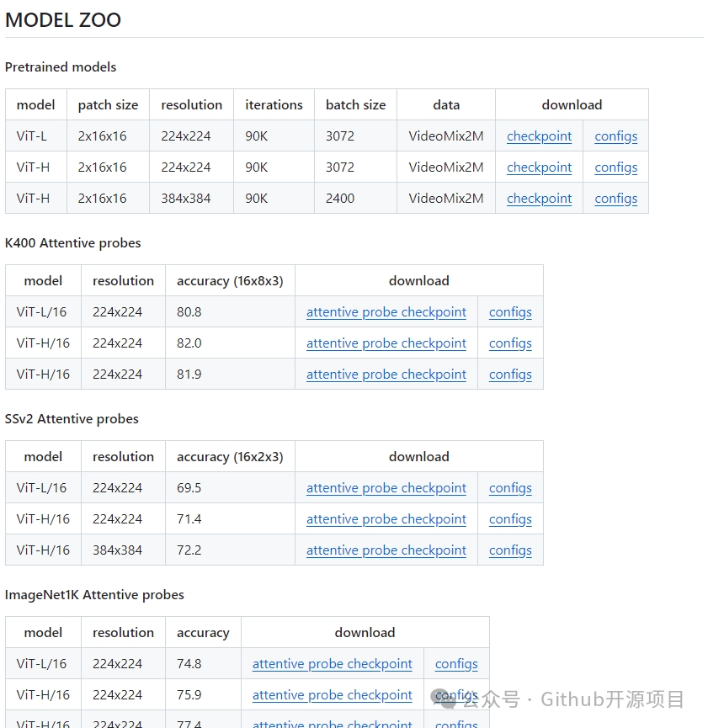Open SSv2 attentive probe checkpoint with 71.4 accuracy
Viewport: 708px width, 728px height.
tap(386, 519)
